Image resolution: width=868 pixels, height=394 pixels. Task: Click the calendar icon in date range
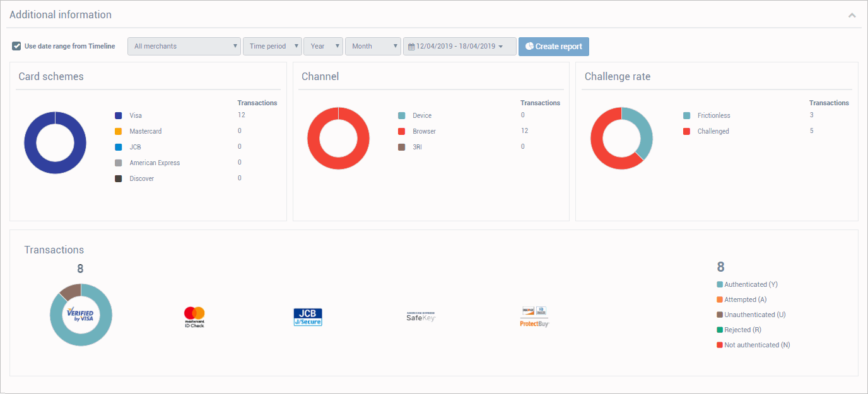(x=411, y=47)
